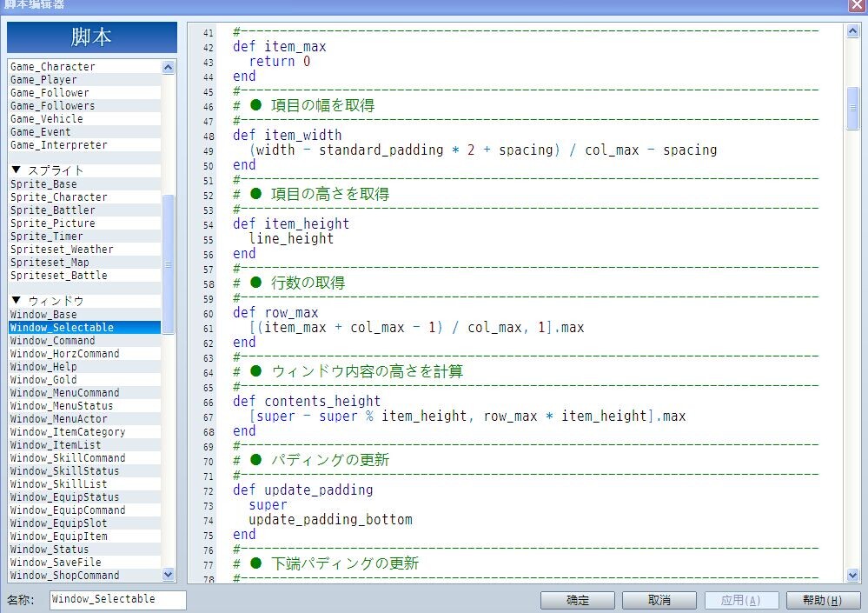Click the "def item_width" code line

click(x=288, y=135)
